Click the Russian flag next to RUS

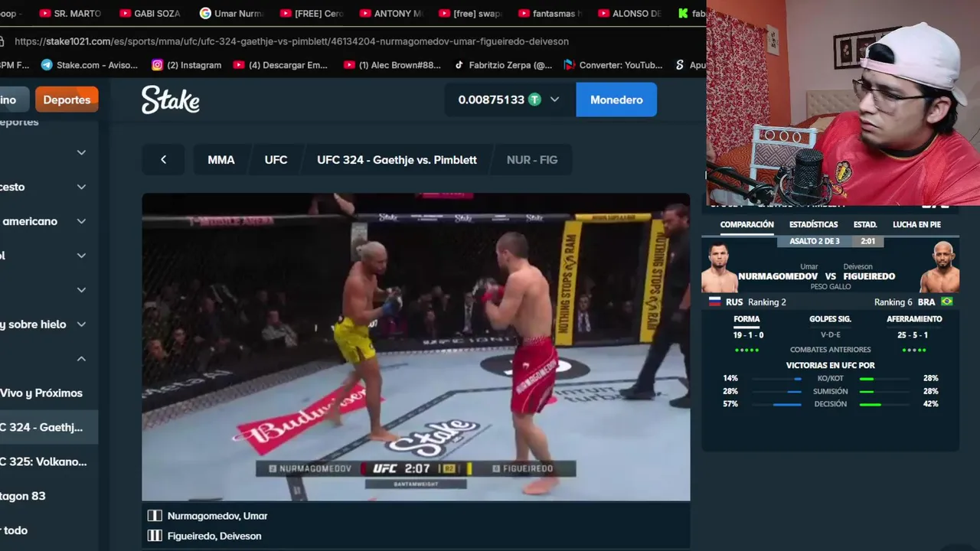pyautogui.click(x=715, y=302)
